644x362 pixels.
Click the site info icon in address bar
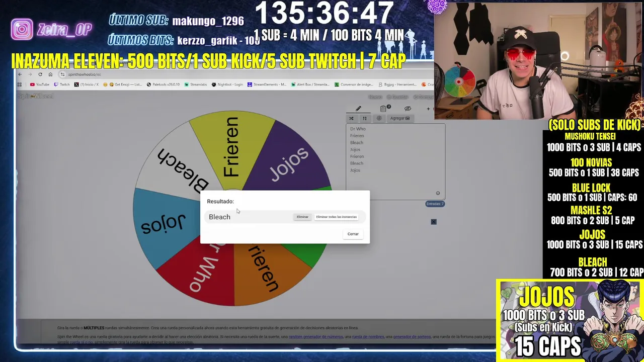click(x=62, y=74)
